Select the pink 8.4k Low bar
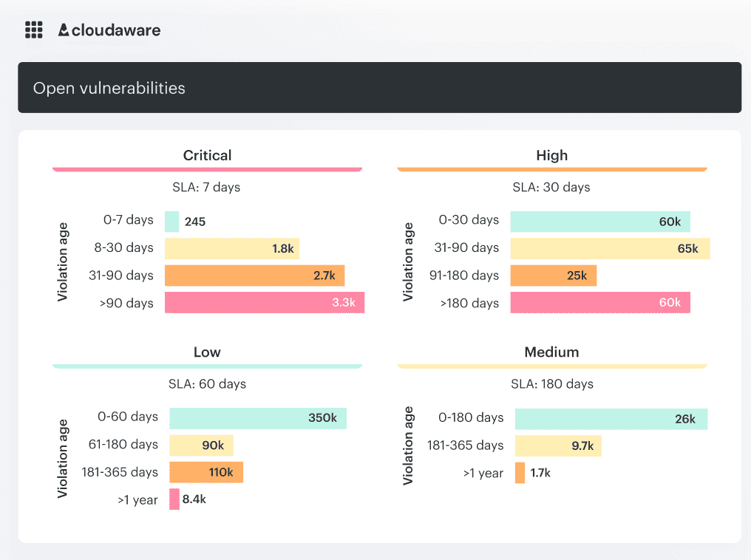This screenshot has width=751, height=560. pyautogui.click(x=175, y=499)
